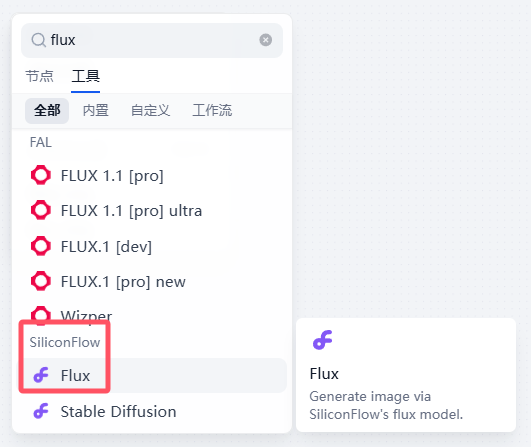This screenshot has height=447, width=531.
Task: Pick the FLUX.1 [dev] tool entry
Action: 152,246
